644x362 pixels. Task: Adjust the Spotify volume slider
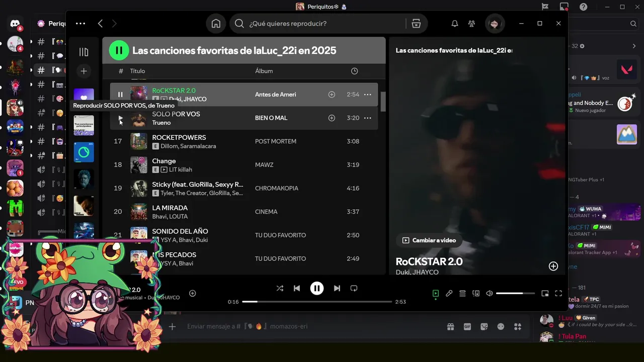(516, 294)
